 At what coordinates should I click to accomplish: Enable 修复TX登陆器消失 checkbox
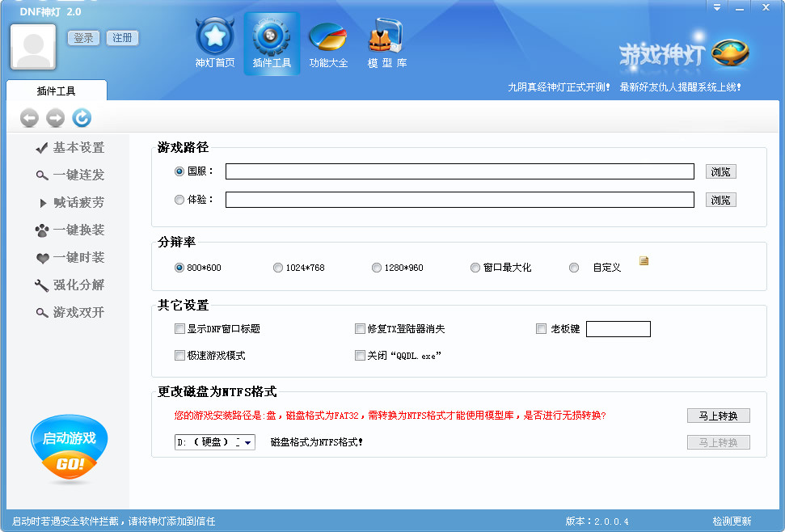[x=360, y=329]
